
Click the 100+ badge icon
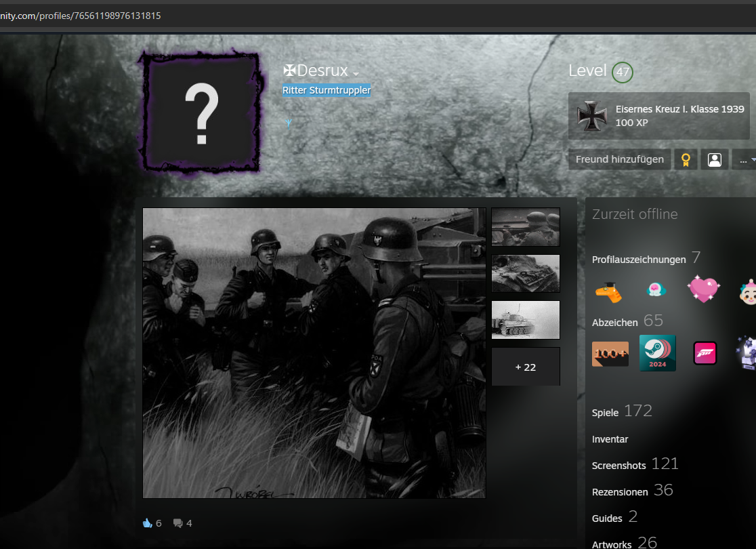click(610, 353)
